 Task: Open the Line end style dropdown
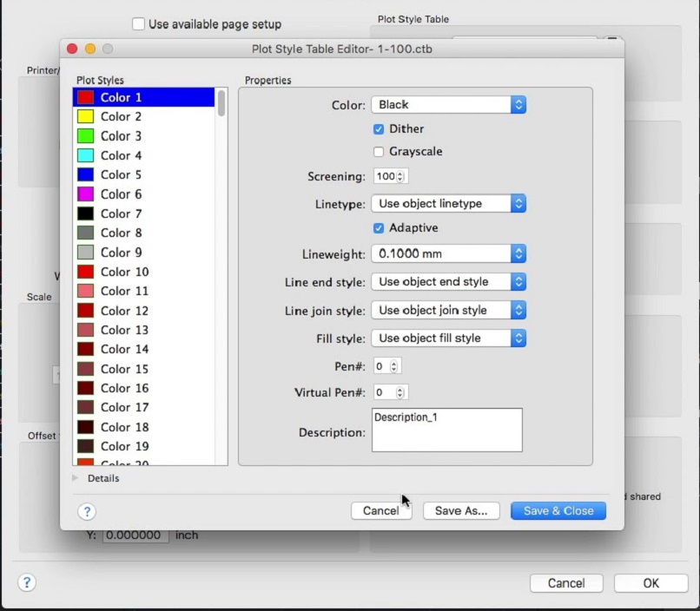(448, 282)
